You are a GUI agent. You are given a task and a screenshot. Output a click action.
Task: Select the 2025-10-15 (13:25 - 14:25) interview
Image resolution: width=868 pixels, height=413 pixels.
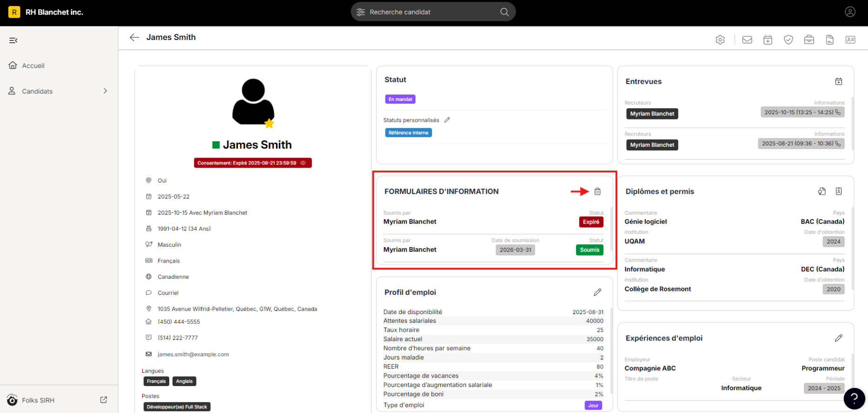click(x=802, y=112)
